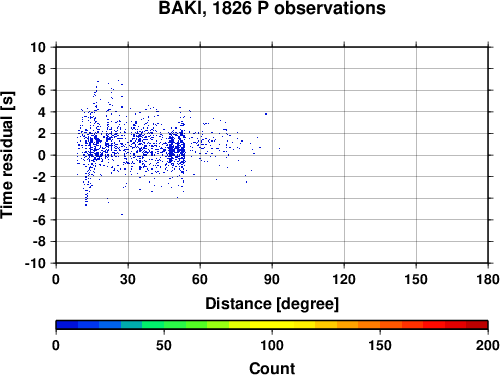The height and width of the screenshot is (375, 500).
Task: Click y-axis tick label '8'
Action: tap(42, 69)
